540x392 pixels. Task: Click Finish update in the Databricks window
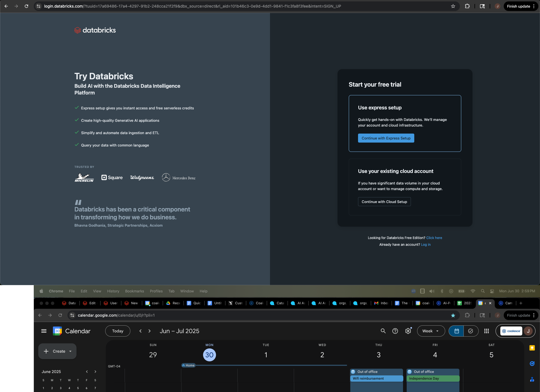point(518,6)
